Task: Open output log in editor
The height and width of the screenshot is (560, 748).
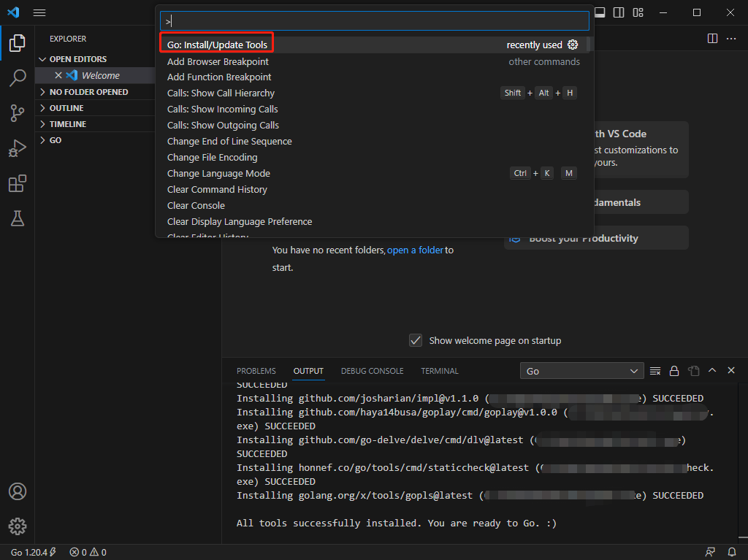Action: coord(694,371)
